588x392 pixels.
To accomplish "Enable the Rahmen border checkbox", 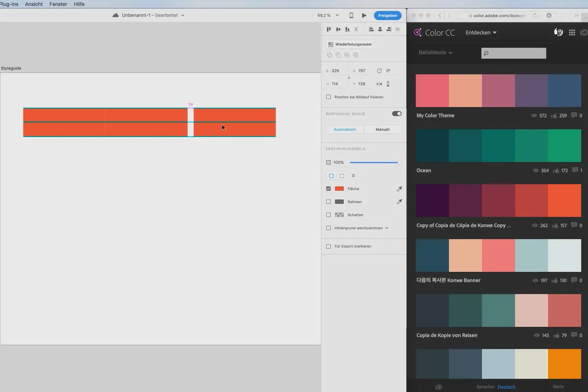I will [328, 201].
